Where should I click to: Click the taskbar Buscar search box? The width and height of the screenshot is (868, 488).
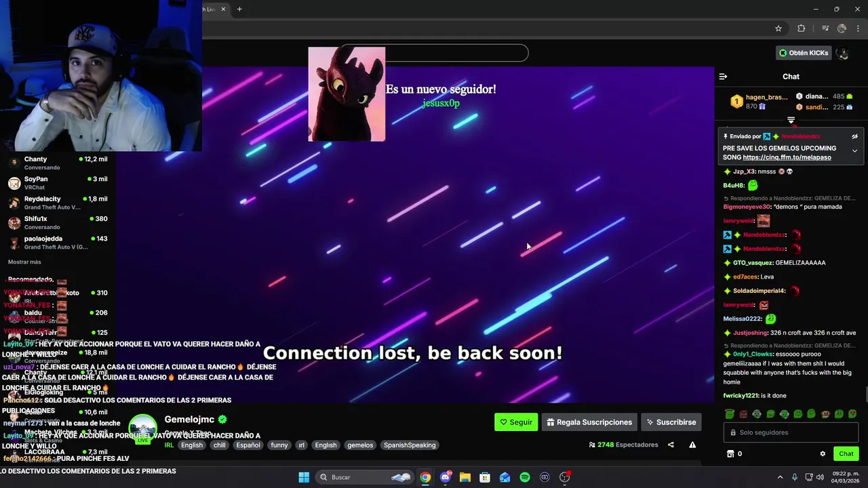coord(366,477)
